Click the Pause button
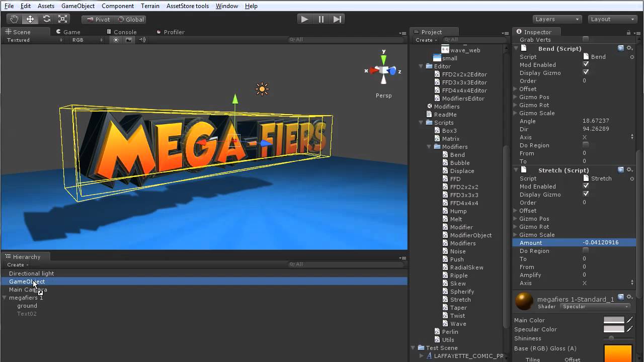 click(321, 19)
